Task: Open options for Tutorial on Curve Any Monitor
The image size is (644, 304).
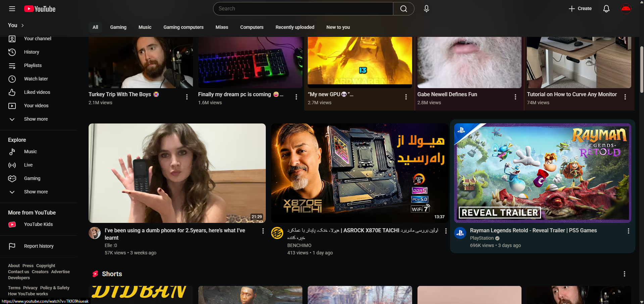Action: point(625,97)
